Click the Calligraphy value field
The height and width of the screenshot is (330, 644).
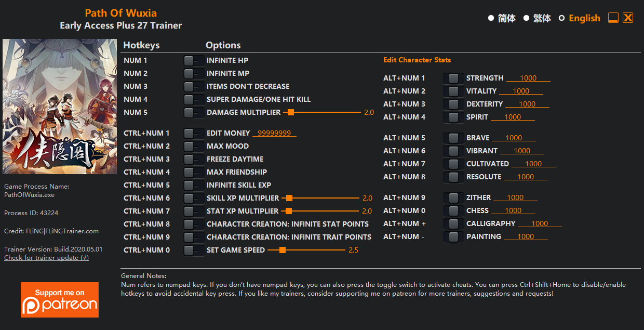point(540,223)
